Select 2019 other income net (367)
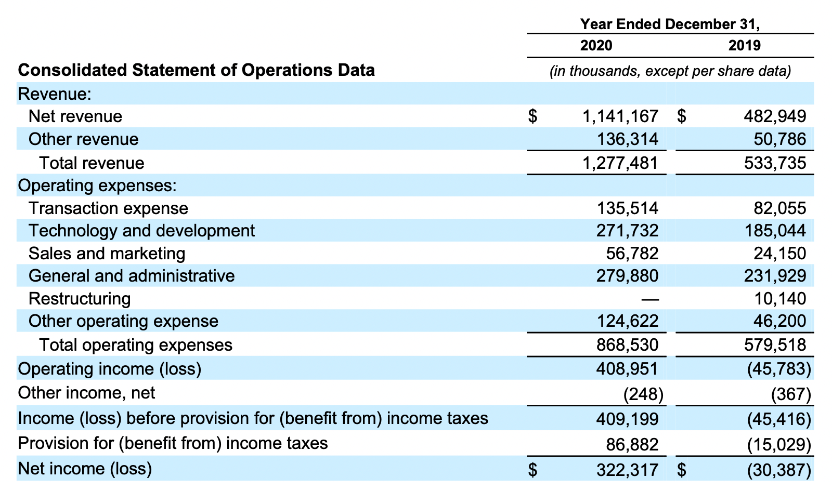Image resolution: width=832 pixels, height=504 pixels. pos(791,395)
